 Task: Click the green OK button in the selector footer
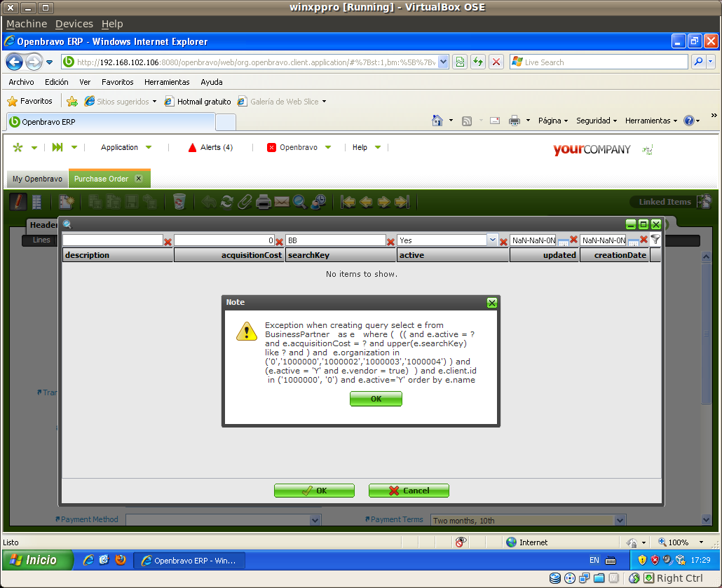click(314, 491)
